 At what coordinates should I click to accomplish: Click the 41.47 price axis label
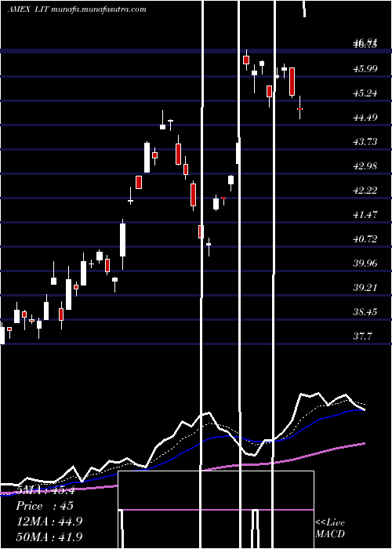(365, 215)
